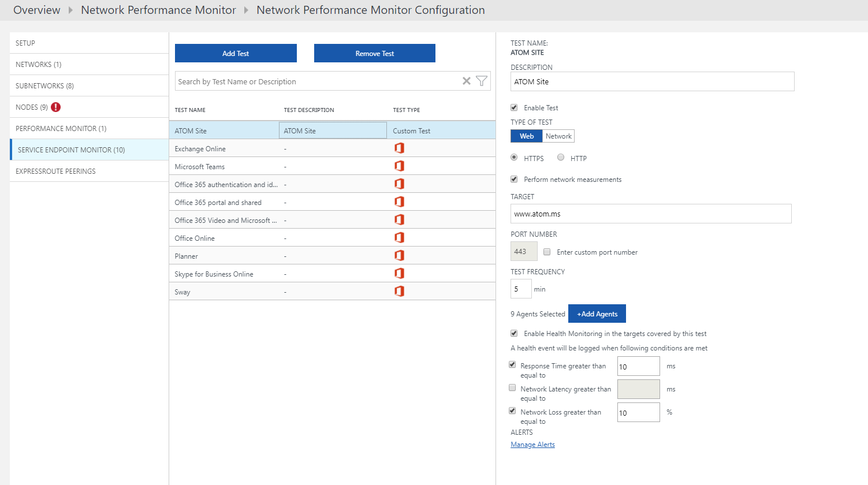Click Network Latency threshold value field

coord(638,389)
